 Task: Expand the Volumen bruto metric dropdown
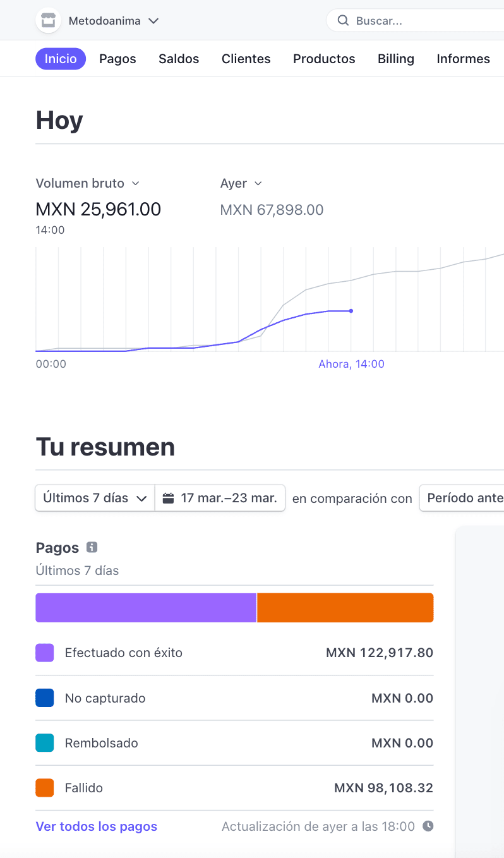click(x=88, y=183)
